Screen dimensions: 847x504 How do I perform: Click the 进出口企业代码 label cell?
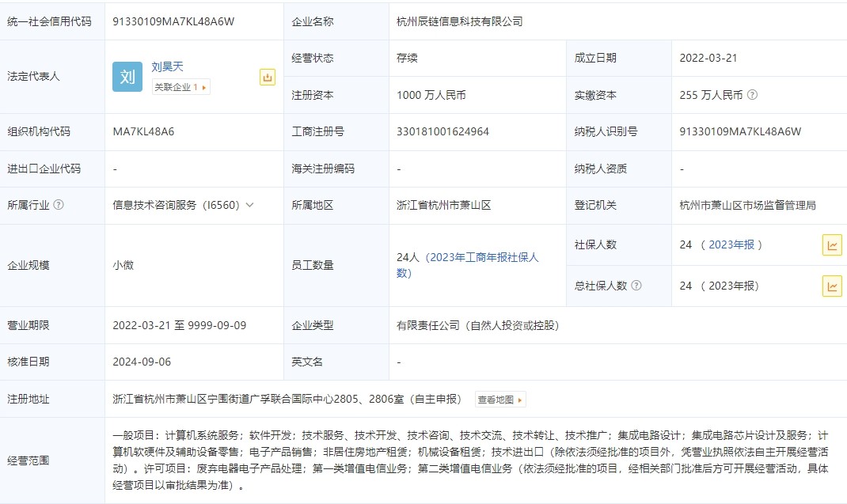[52, 169]
